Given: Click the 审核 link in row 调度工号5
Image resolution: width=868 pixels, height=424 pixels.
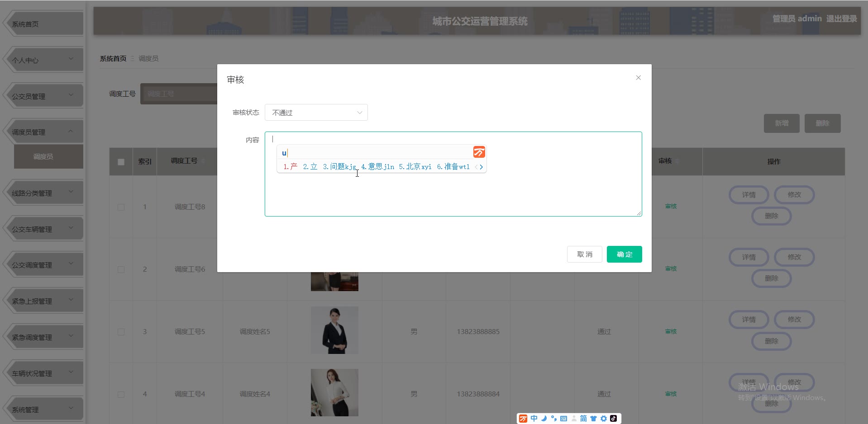Looking at the screenshot, I should (671, 332).
